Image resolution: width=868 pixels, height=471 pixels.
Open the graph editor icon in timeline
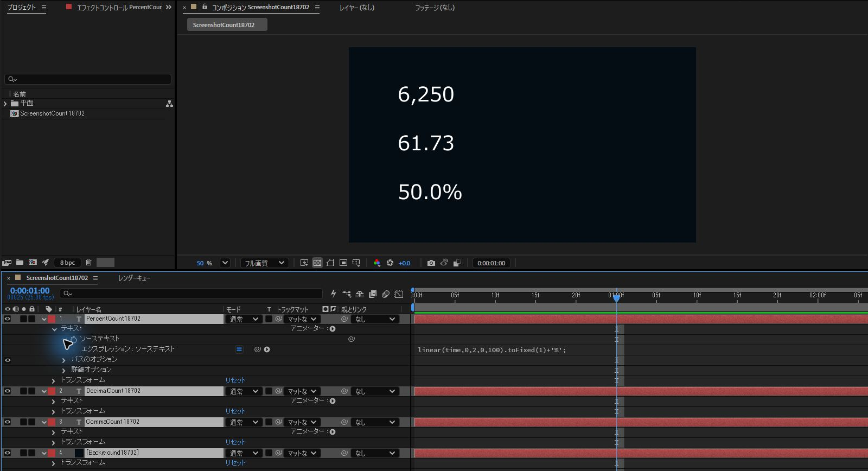[x=399, y=294]
